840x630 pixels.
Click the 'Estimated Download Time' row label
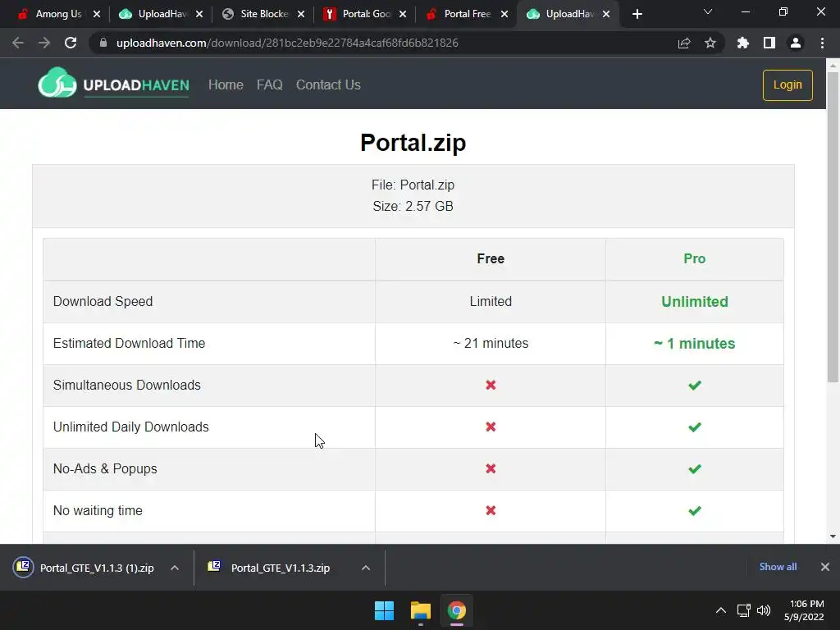point(129,344)
